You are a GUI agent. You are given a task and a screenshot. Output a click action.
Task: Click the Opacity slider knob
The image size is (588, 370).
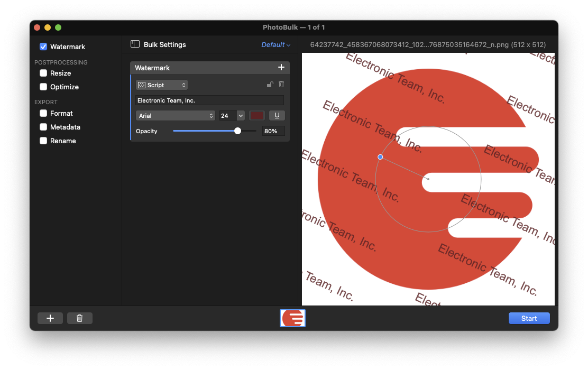(237, 131)
